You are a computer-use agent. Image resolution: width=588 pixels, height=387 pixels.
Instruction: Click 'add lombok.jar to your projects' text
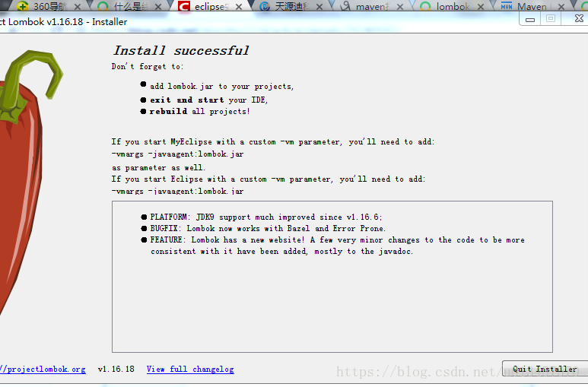pyautogui.click(x=221, y=86)
